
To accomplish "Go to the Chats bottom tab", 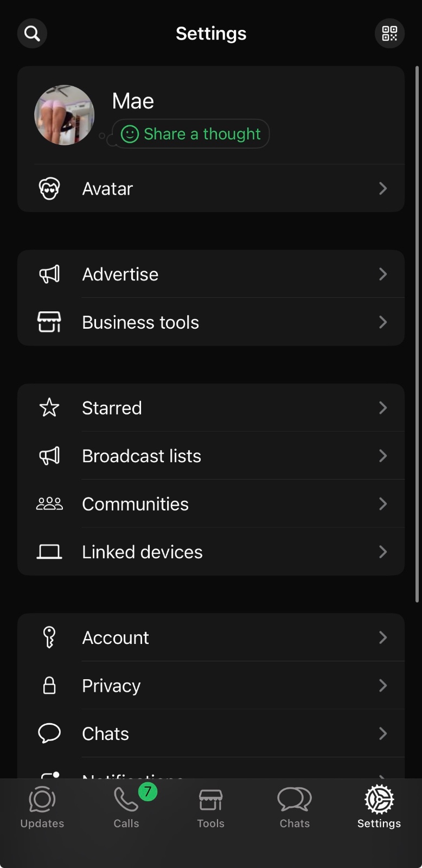I will pyautogui.click(x=295, y=808).
